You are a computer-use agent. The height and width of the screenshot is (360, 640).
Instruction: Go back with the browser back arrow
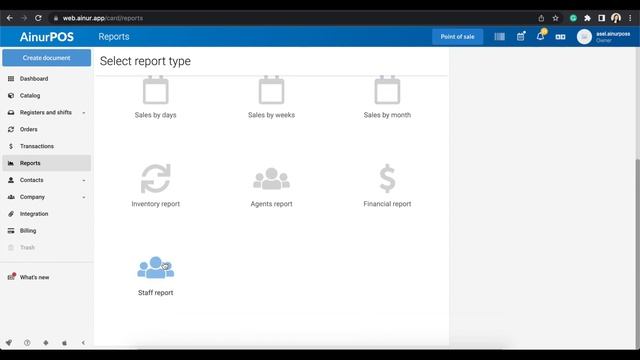click(9, 18)
